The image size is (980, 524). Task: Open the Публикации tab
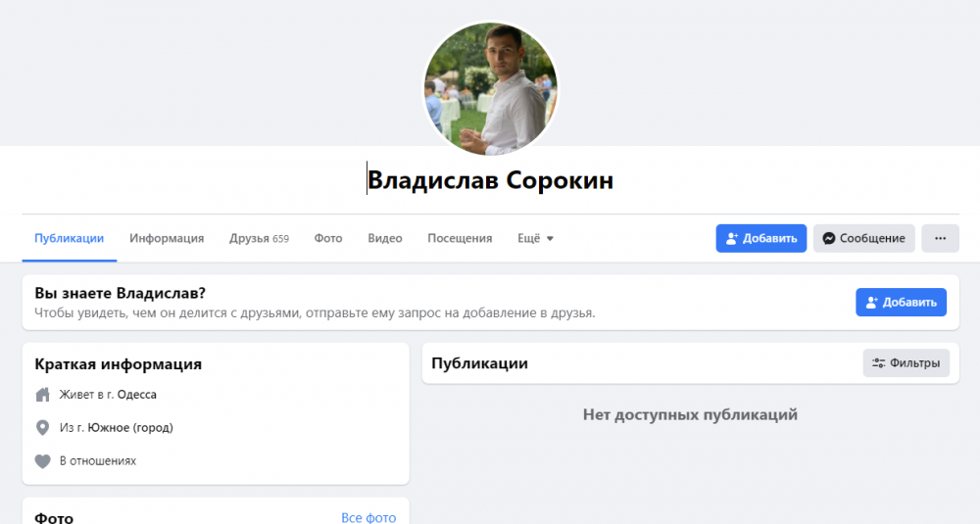(x=69, y=238)
